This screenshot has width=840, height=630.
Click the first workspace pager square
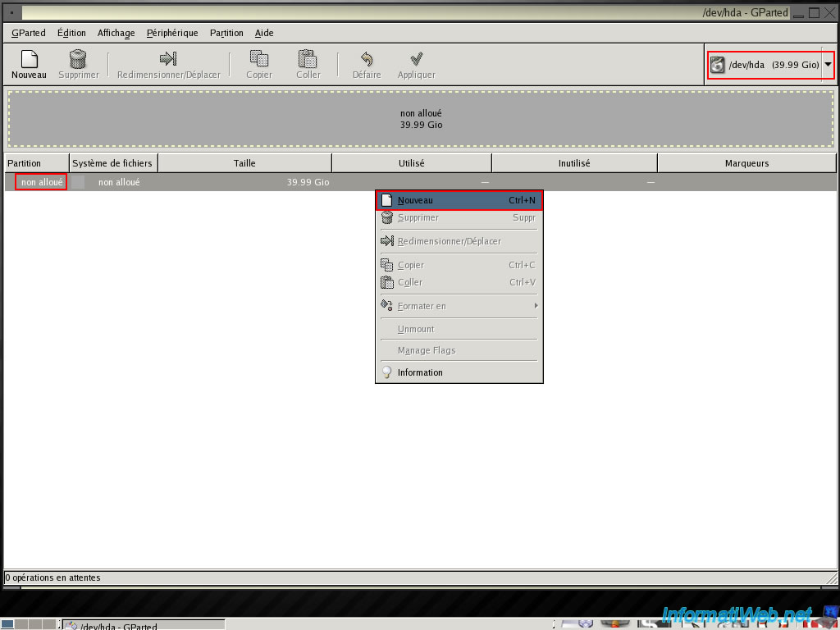pyautogui.click(x=7, y=624)
